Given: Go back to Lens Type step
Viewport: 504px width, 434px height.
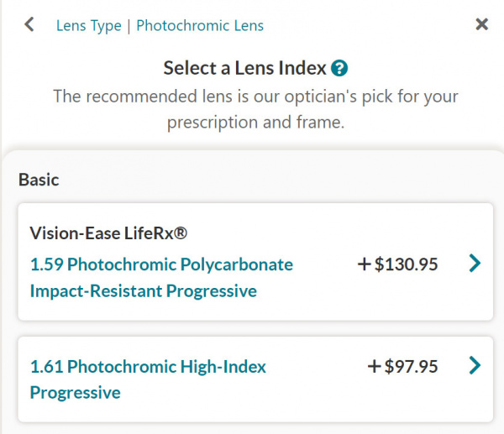Looking at the screenshot, I should coord(87,25).
